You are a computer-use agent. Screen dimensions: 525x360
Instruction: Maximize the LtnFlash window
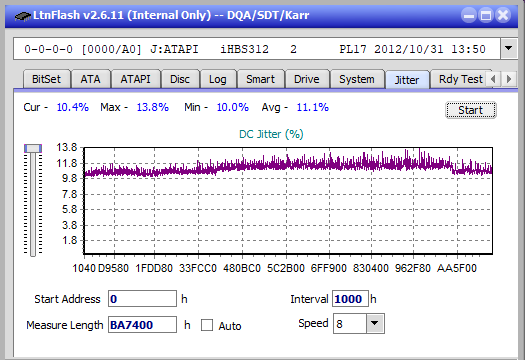[486, 15]
